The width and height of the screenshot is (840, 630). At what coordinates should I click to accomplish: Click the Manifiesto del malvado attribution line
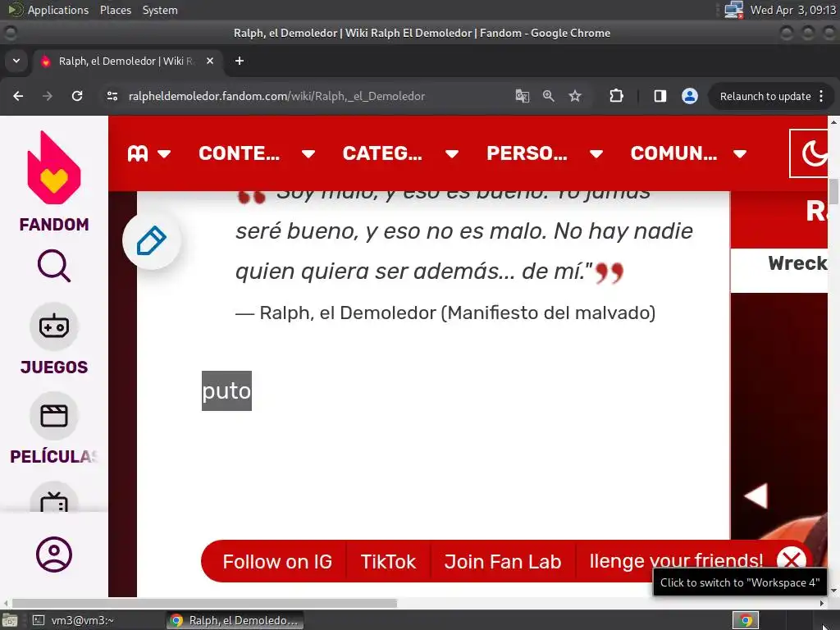coord(445,313)
